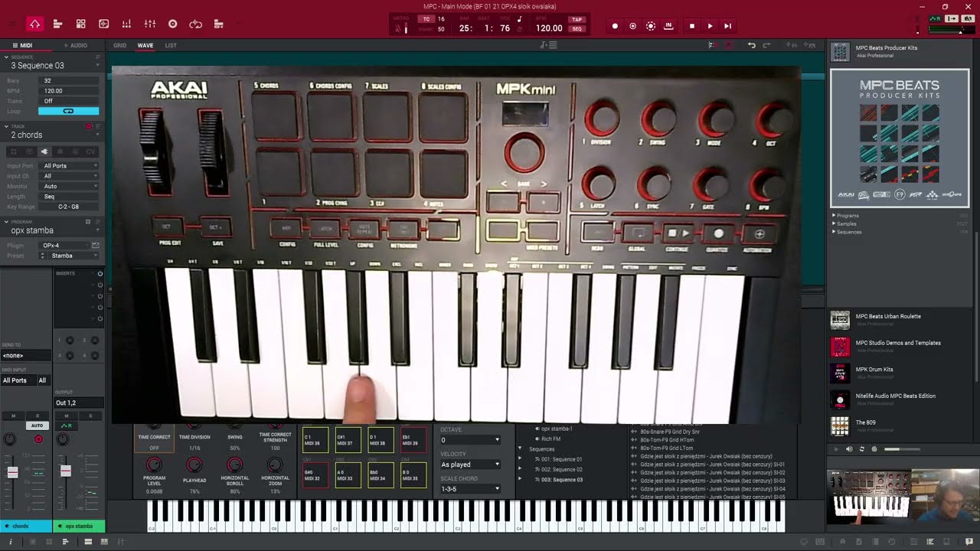This screenshot has height=551, width=980.
Task: Click the BPM field 120.00 in Sequence
Action: [x=70, y=91]
